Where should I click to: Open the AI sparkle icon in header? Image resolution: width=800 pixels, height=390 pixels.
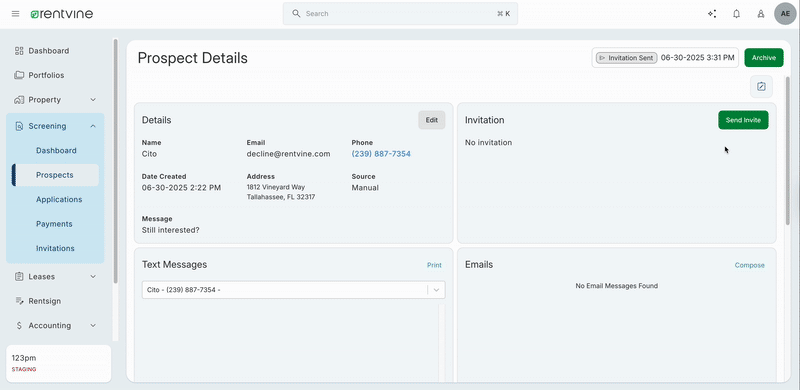tap(712, 14)
